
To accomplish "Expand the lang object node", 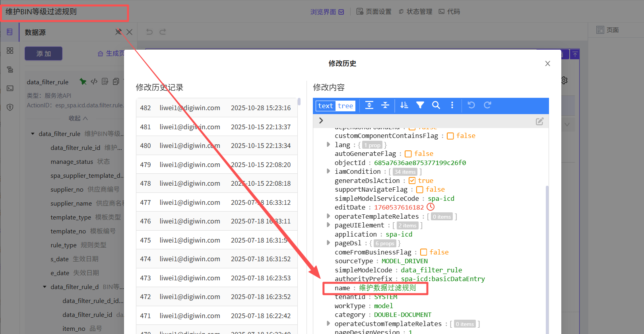I will [x=328, y=145].
